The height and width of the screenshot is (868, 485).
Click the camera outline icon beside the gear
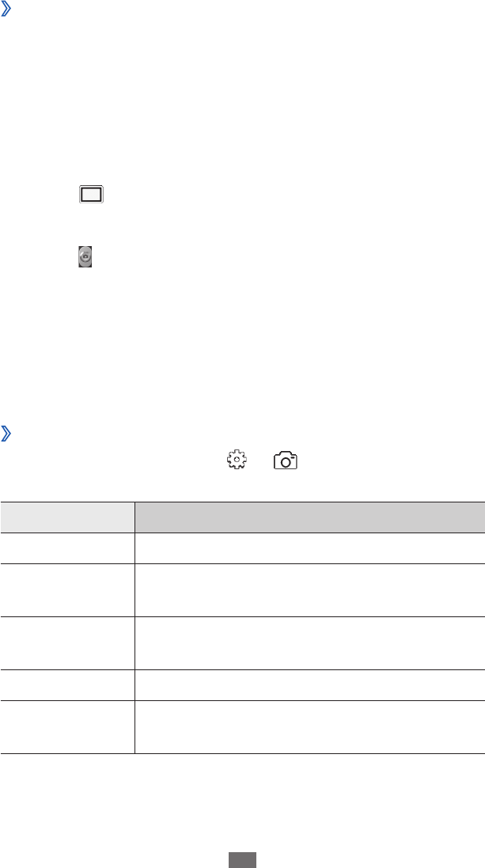pyautogui.click(x=285, y=461)
